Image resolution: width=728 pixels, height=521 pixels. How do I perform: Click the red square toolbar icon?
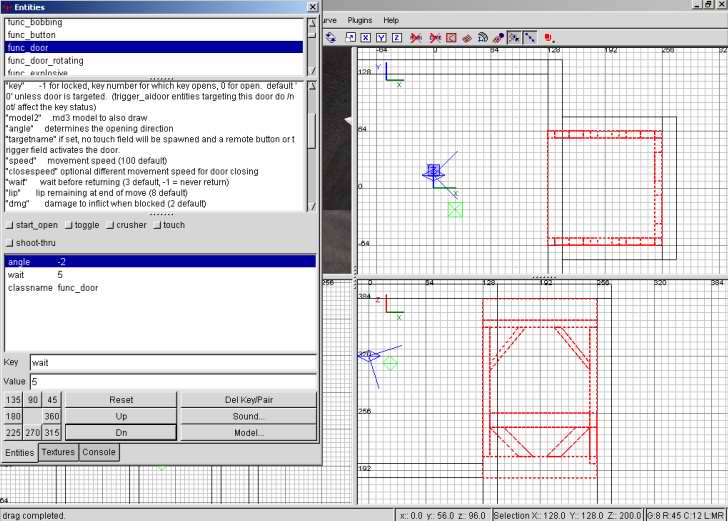[451, 38]
